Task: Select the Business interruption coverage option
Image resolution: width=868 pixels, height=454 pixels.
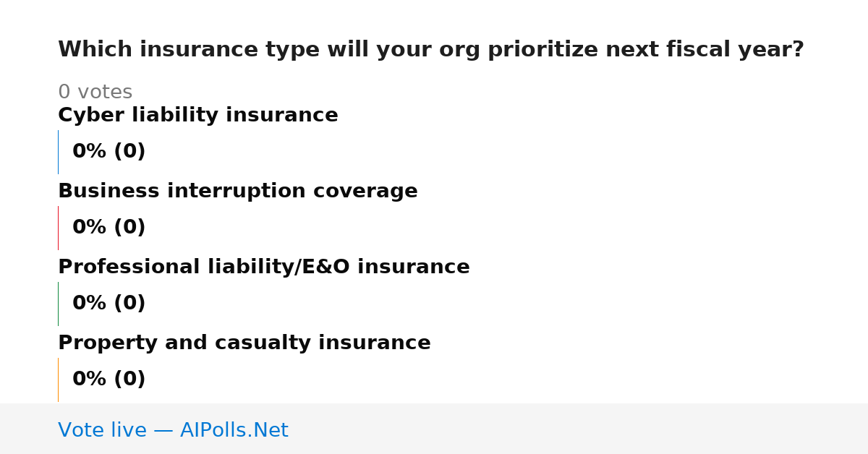Action: click(x=237, y=192)
